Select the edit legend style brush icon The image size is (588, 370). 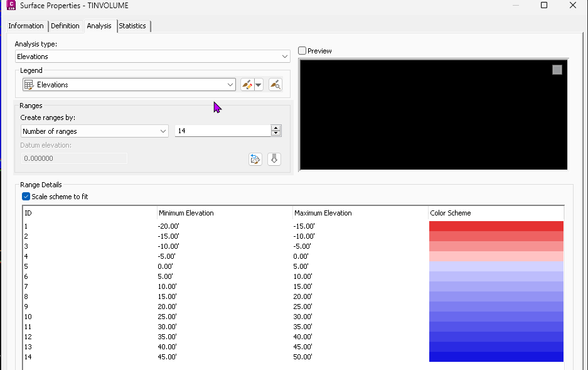point(247,84)
